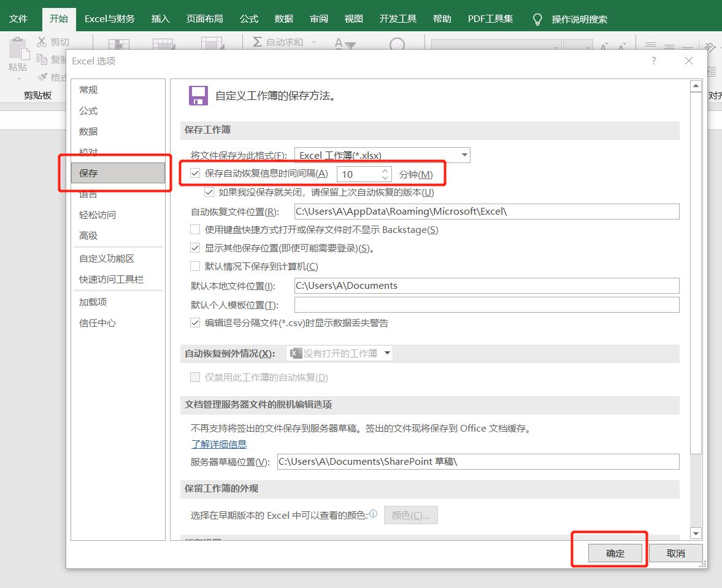Click the magnifier search icon on ribbon
Image resolution: width=722 pixels, height=588 pixels.
[397, 45]
